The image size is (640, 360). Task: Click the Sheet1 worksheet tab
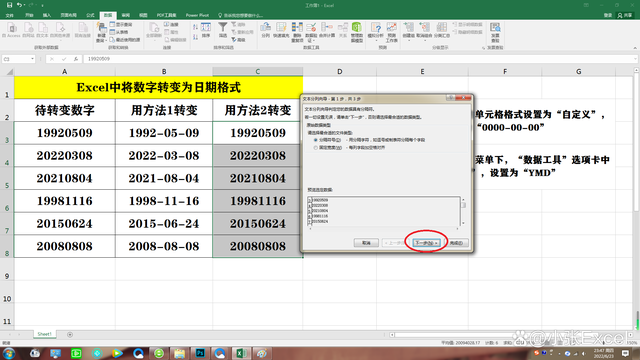click(x=44, y=334)
